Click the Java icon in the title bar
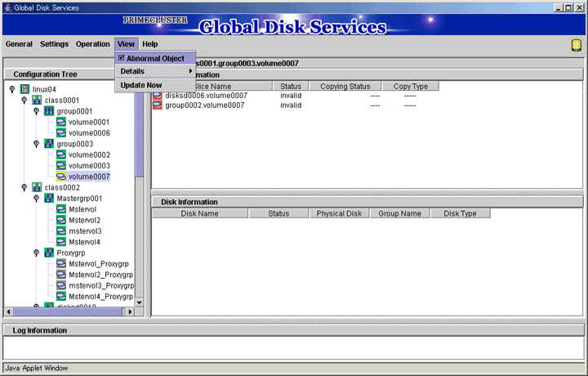 pyautogui.click(x=7, y=7)
